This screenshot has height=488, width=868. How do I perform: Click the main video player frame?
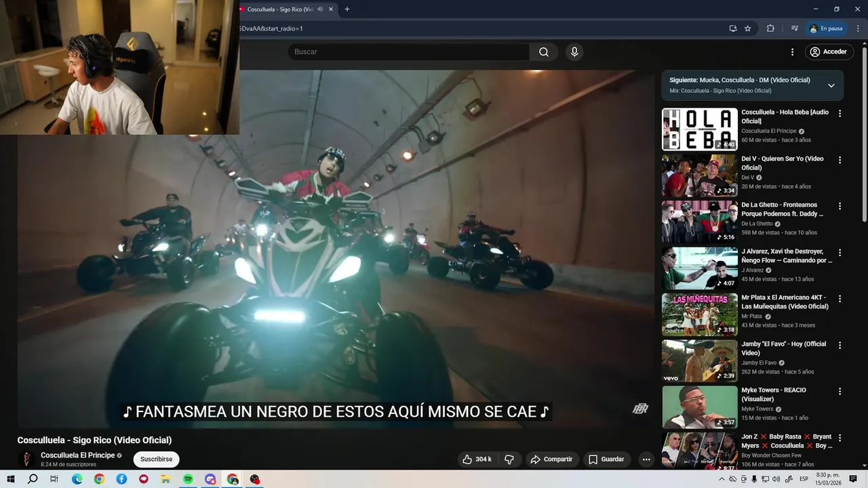[x=336, y=249]
